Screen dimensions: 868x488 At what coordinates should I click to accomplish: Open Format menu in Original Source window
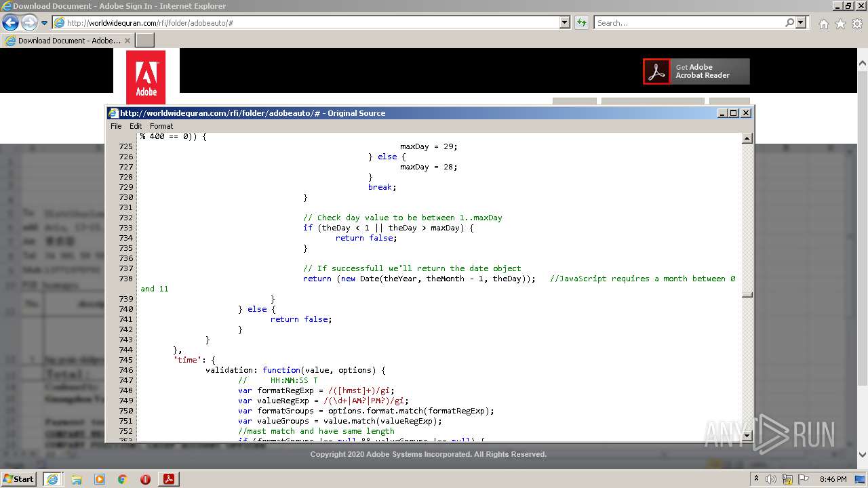point(161,126)
